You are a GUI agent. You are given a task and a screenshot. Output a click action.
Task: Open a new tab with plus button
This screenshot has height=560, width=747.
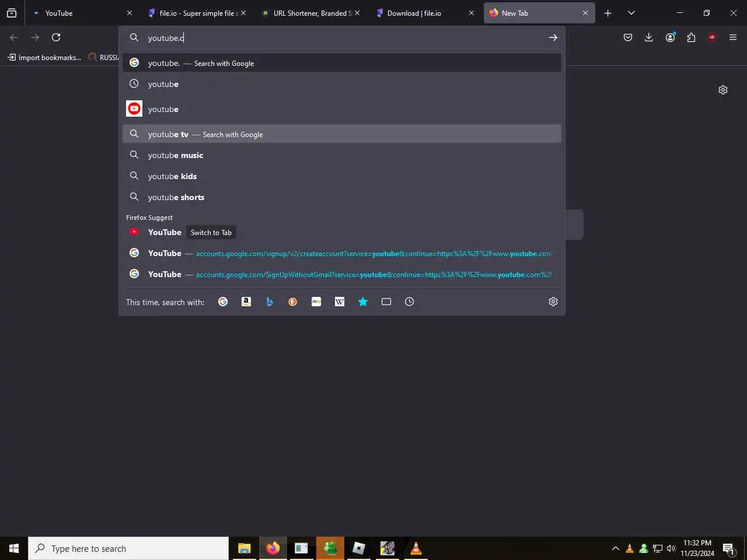tap(608, 13)
